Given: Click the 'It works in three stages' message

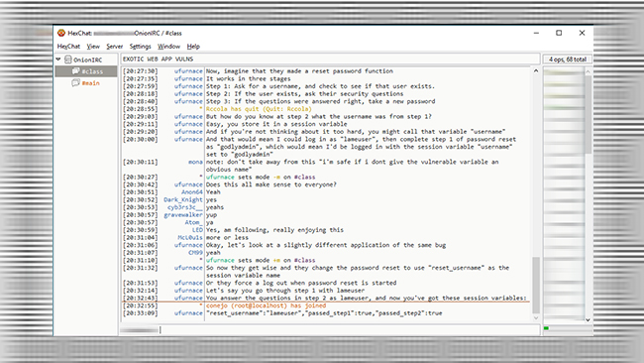Looking at the screenshot, I should [248, 78].
